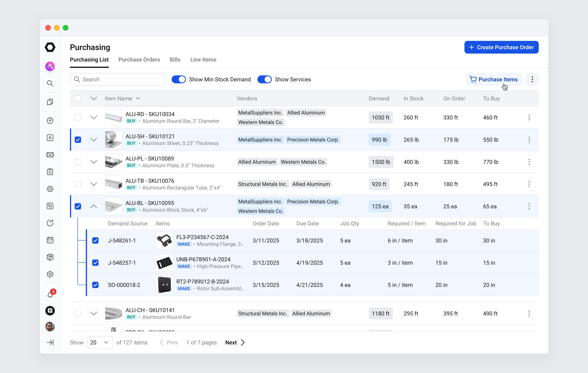Uncheck the J-548261-1 demand source checkbox

pos(95,240)
